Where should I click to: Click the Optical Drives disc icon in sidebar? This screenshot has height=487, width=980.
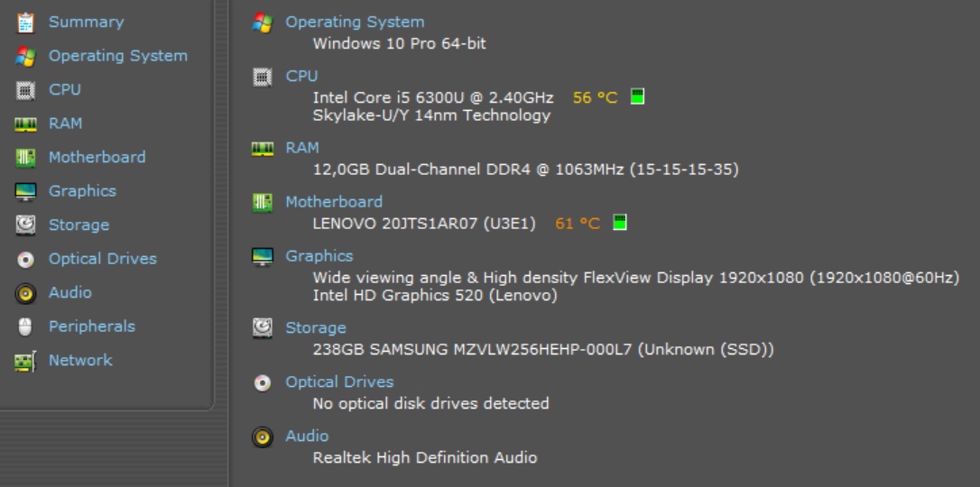25,260
